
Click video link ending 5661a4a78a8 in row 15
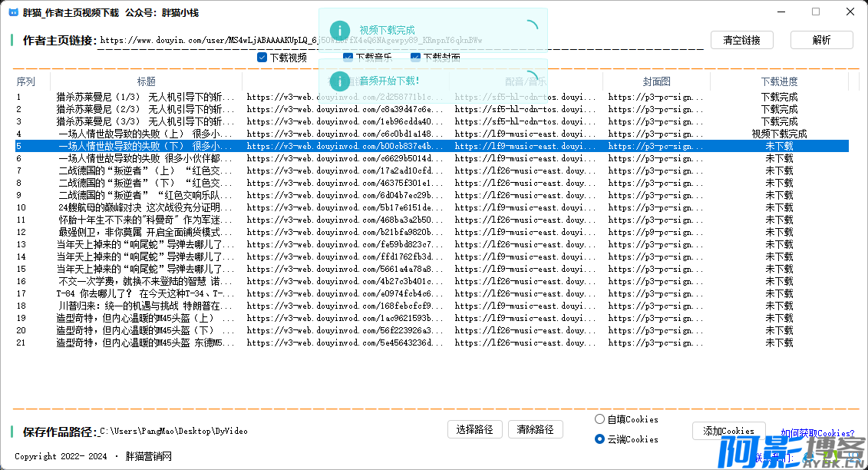[345, 269]
